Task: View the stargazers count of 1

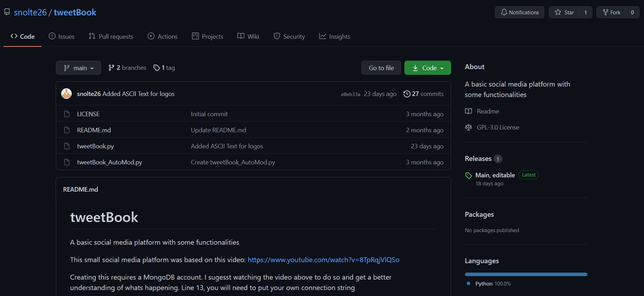Action: click(x=586, y=12)
